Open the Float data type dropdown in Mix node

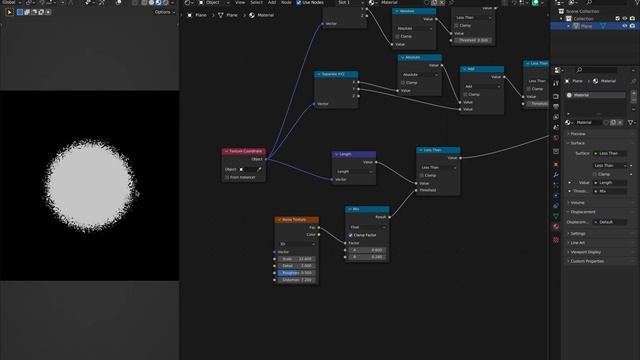click(x=367, y=227)
